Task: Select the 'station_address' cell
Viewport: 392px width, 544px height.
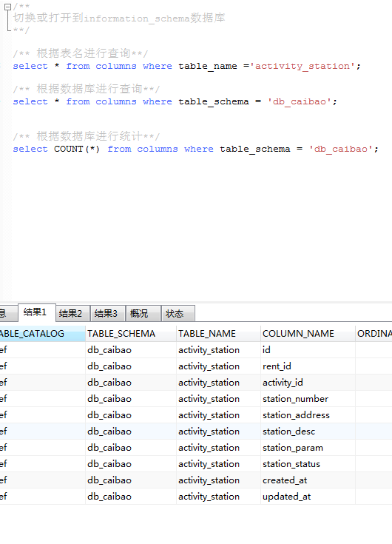Action: click(308, 415)
